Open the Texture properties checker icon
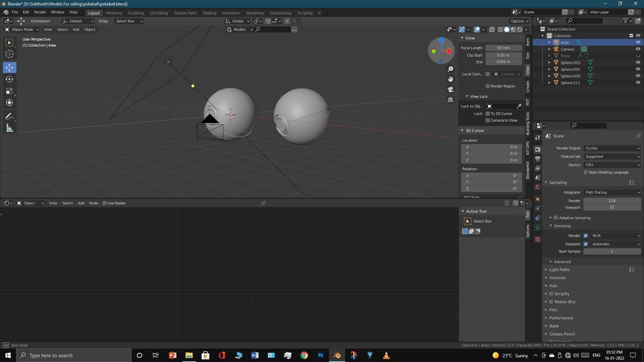This screenshot has width=644, height=362. pos(538,239)
